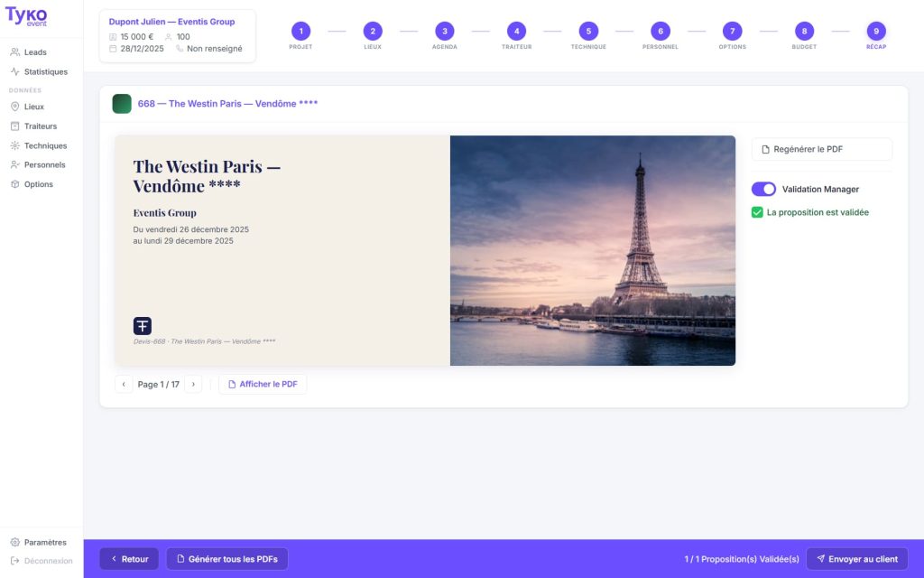Click the Retour back button
This screenshot has width=924, height=578.
tap(129, 558)
